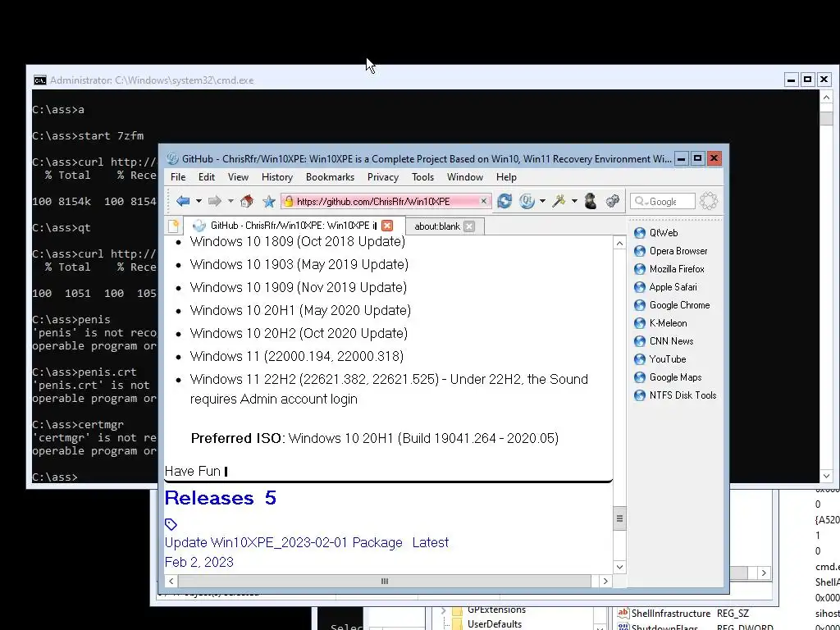840x630 pixels.
Task: Click the browser address URL field
Action: click(386, 202)
